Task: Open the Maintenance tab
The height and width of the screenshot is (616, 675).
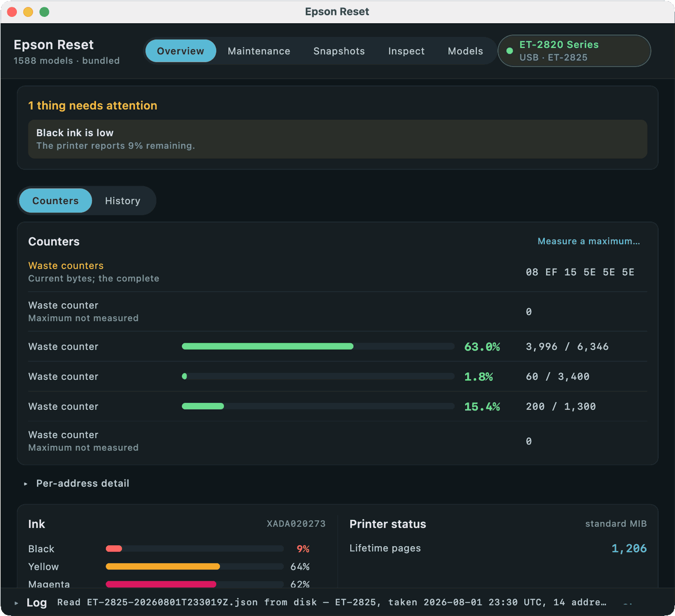Action: coord(259,51)
